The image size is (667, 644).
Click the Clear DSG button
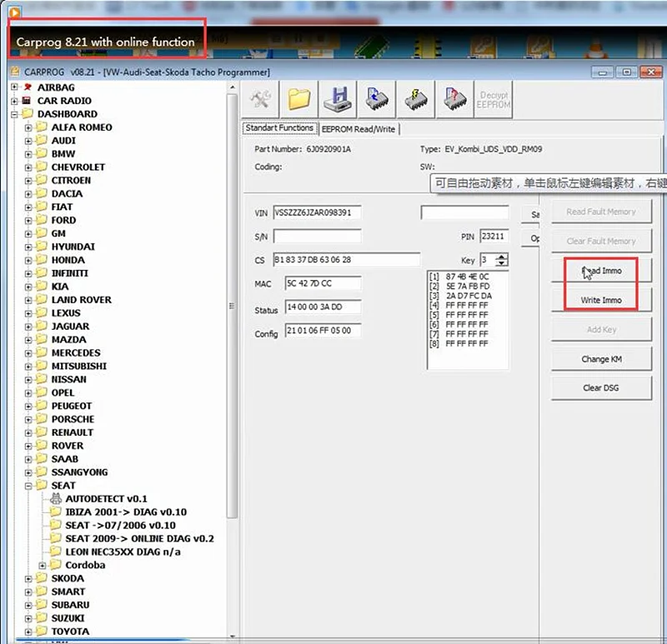(x=601, y=387)
